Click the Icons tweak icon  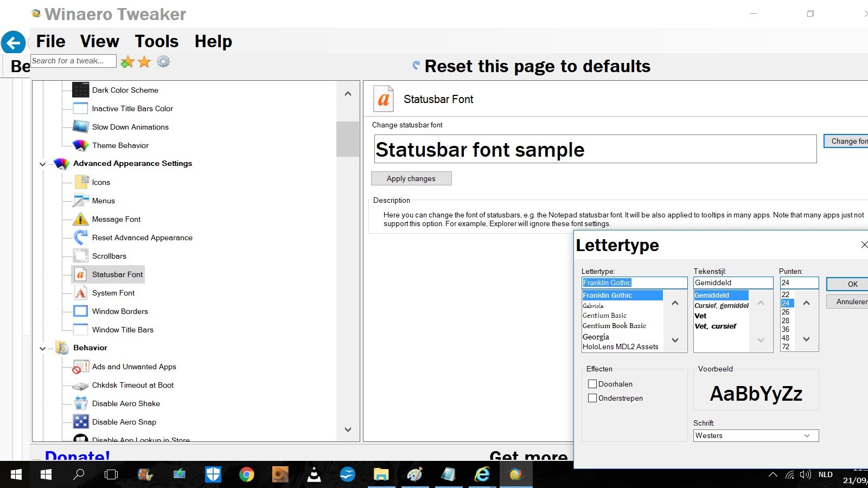pos(81,182)
